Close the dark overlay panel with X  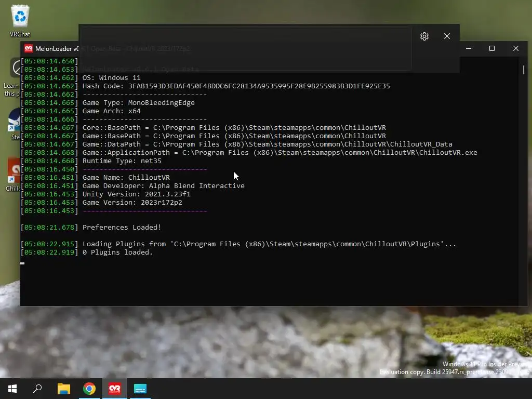(x=447, y=36)
